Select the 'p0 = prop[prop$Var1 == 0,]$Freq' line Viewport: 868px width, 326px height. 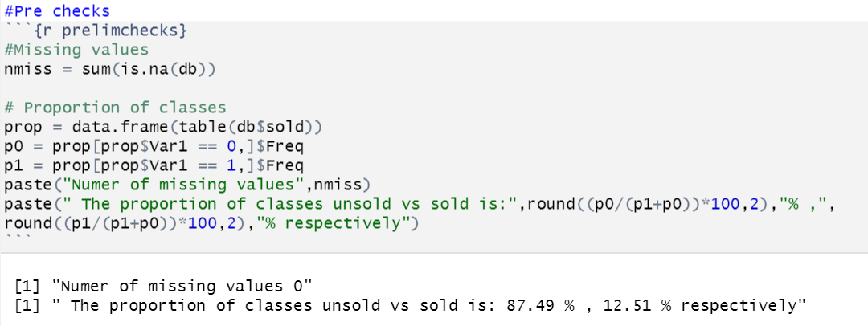tap(154, 147)
